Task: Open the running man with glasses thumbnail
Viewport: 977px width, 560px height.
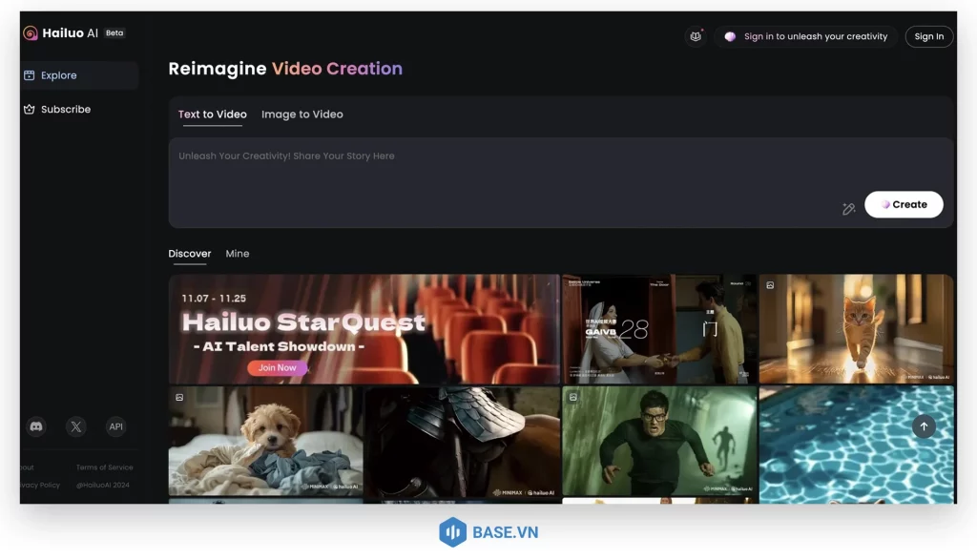Action: point(660,441)
